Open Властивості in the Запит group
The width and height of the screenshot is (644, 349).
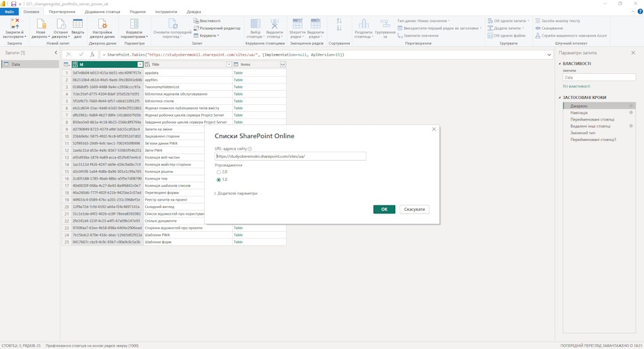(207, 20)
